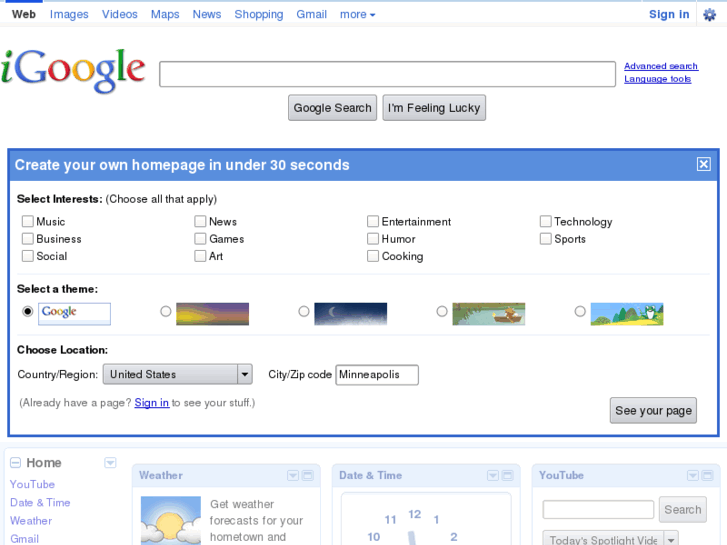
Task: Open YouTube gadget menu arrow
Action: 693,475
